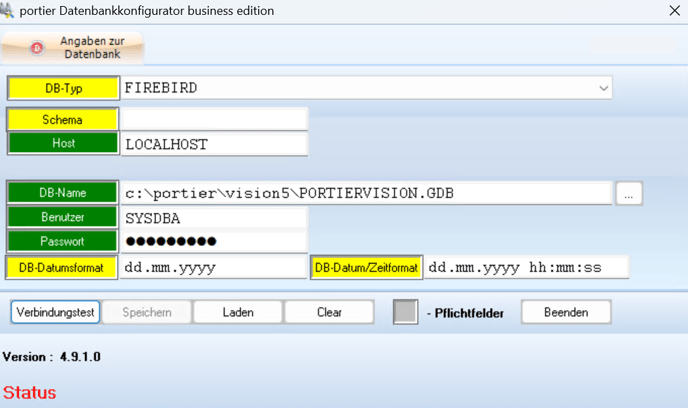Click the red Status text
The height and width of the screenshot is (408, 688).
coord(29,393)
